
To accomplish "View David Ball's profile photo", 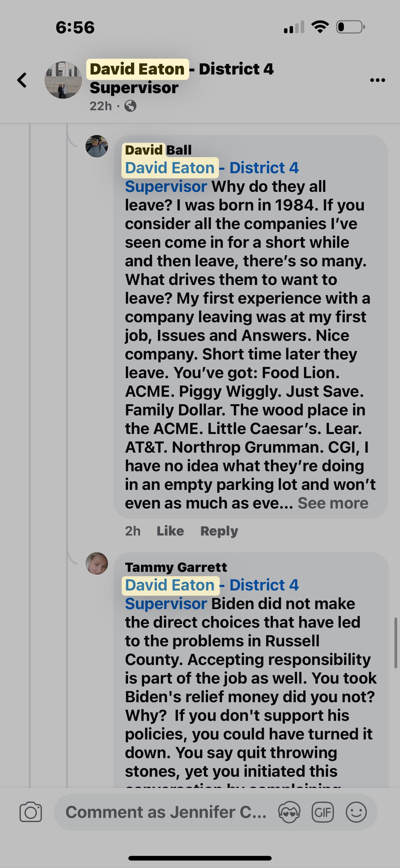I will click(97, 146).
